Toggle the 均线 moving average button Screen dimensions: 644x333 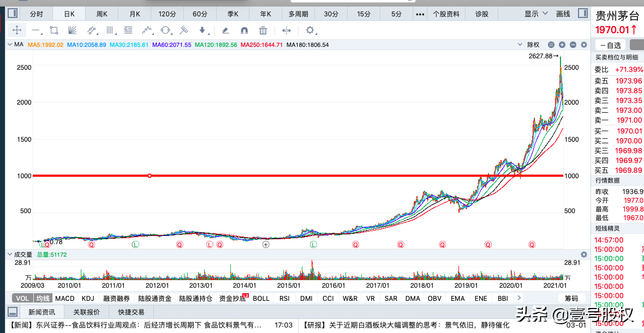[43, 298]
